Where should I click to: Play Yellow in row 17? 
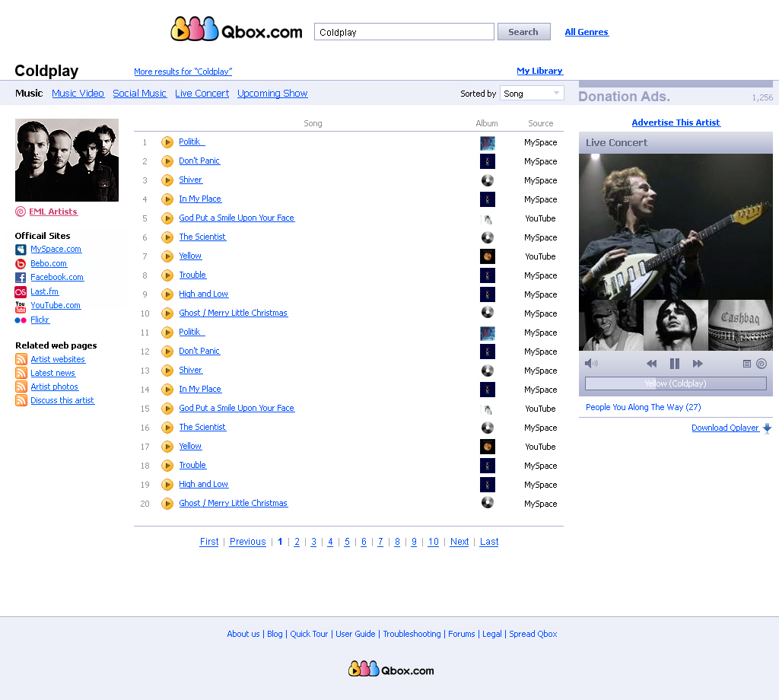tap(167, 446)
